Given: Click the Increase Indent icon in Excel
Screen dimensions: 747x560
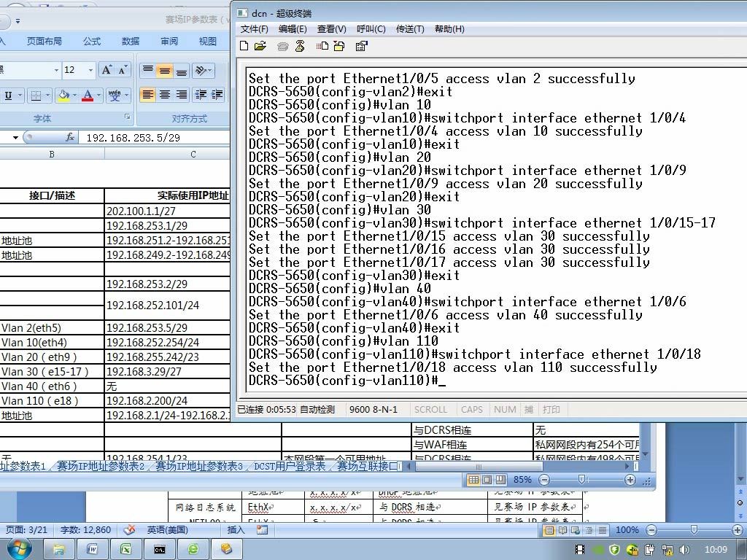Looking at the screenshot, I should point(217,95).
